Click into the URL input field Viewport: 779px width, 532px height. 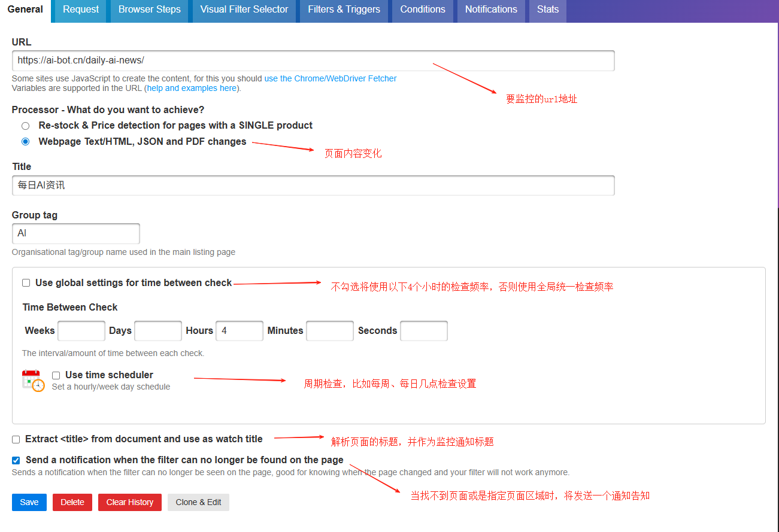pyautogui.click(x=313, y=60)
